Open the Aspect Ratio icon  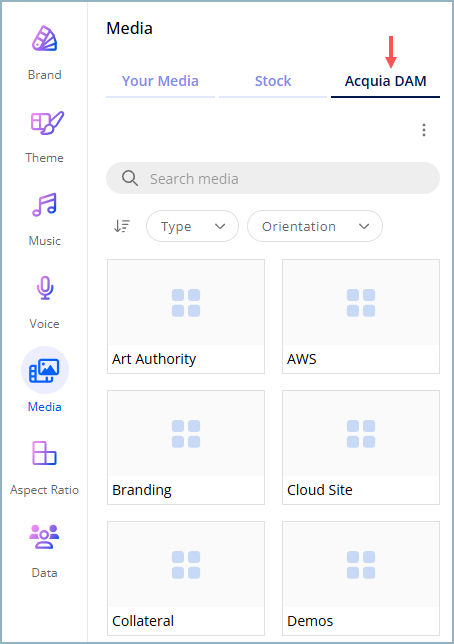(44, 453)
